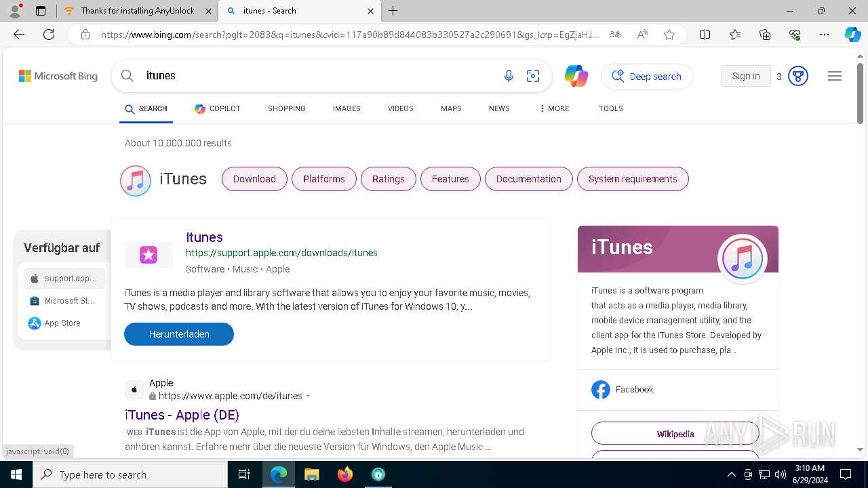Open File Explorer from taskbar
The height and width of the screenshot is (488, 868).
(311, 474)
